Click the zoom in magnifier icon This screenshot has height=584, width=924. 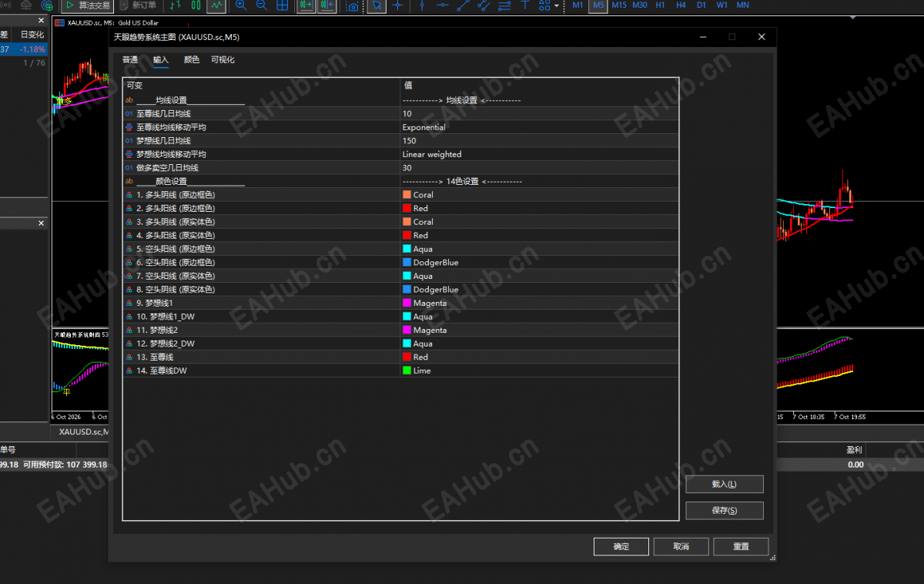click(x=241, y=5)
